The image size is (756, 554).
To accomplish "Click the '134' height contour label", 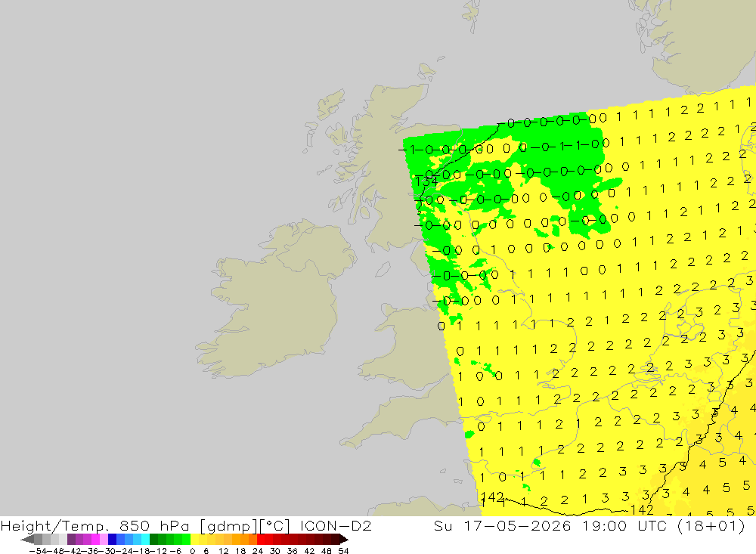I will (426, 182).
